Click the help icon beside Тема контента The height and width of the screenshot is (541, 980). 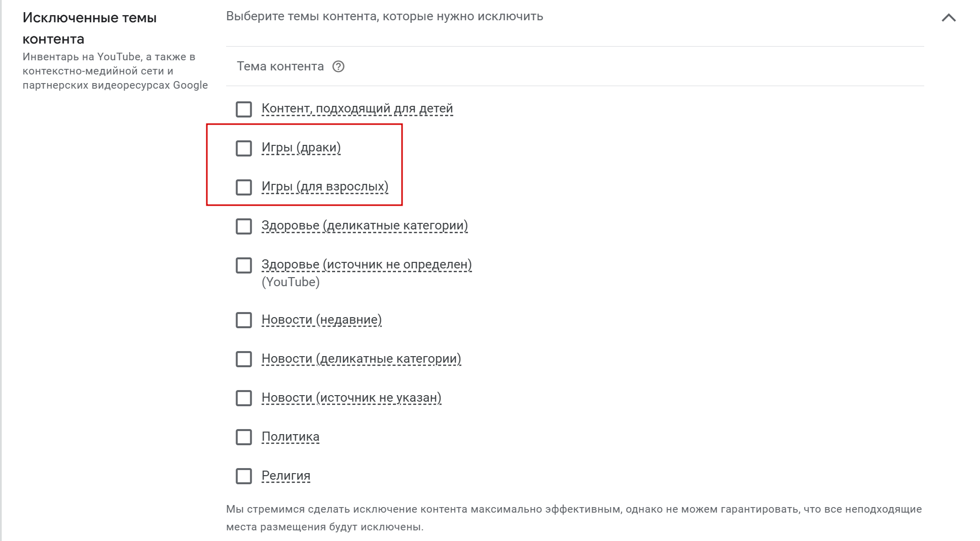tap(338, 67)
